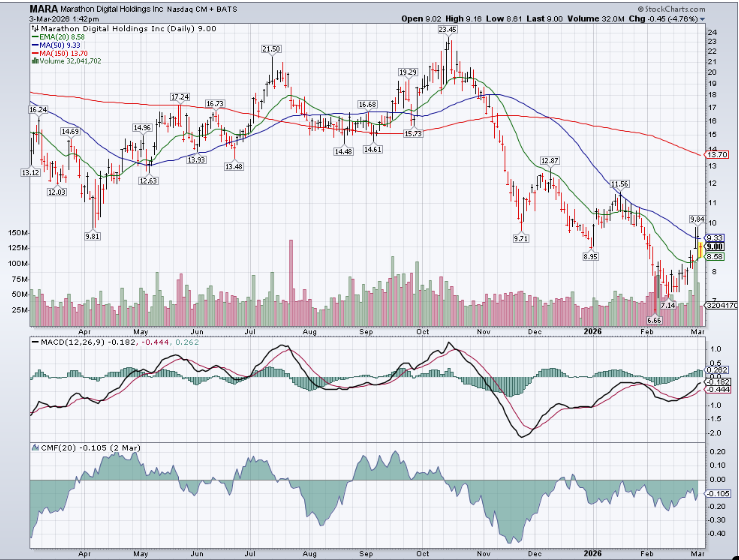Click the 23.45 peak price label
Screen dimensions: 739x560
point(447,30)
